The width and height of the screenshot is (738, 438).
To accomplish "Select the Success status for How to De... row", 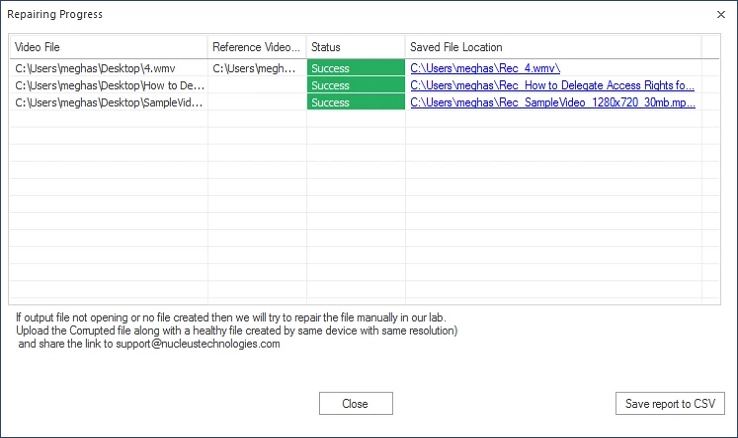I will click(x=355, y=86).
